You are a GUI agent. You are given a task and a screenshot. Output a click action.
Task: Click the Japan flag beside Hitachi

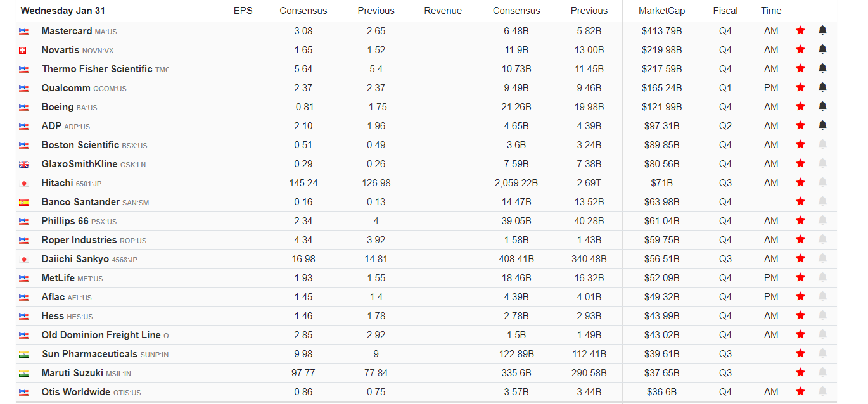point(24,183)
